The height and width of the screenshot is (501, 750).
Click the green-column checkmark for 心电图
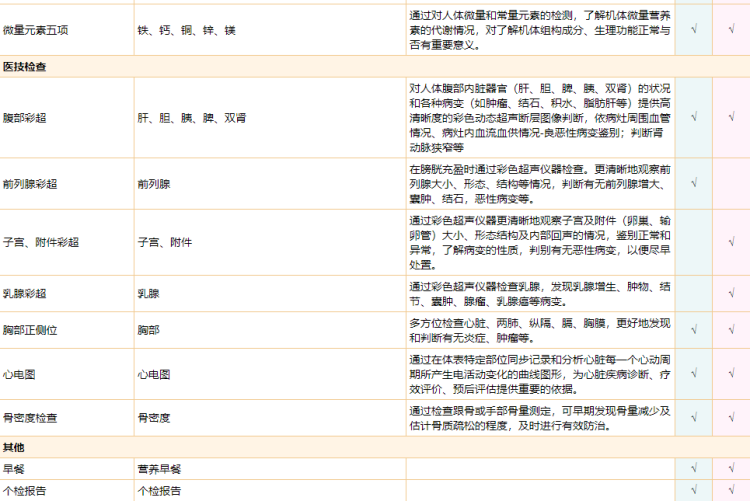point(694,374)
